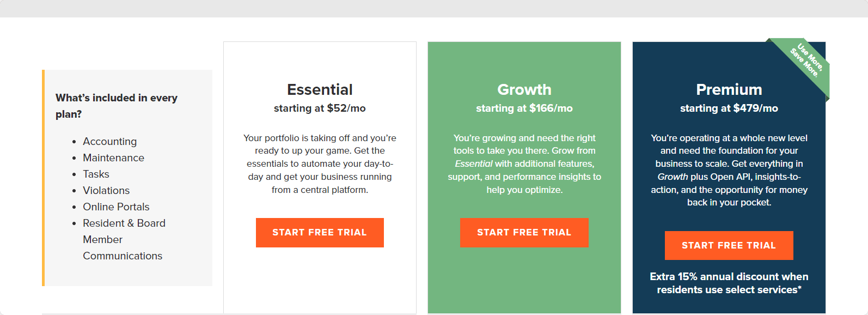Select the Essential plan heading
Viewport: 868px width, 315px height.
tap(320, 89)
